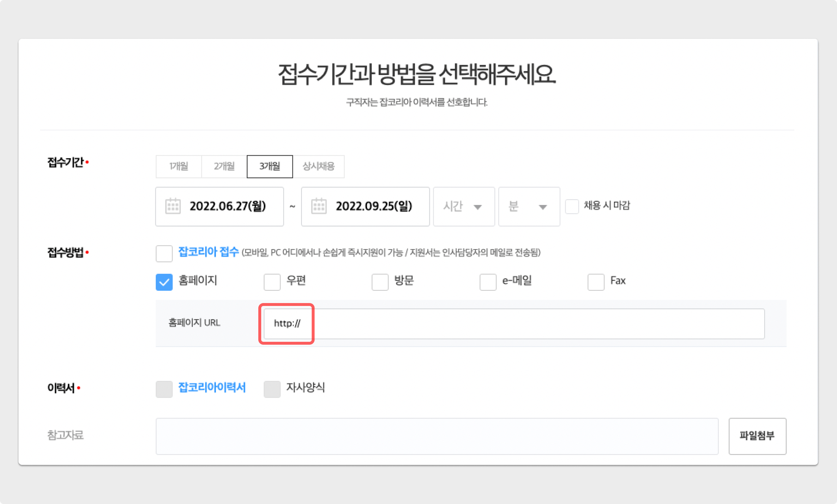The image size is (837, 504).
Task: Open the 분 minute dropdown
Action: point(529,207)
